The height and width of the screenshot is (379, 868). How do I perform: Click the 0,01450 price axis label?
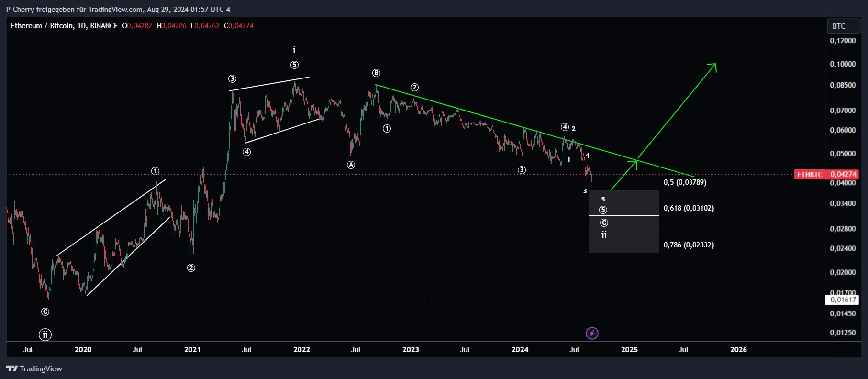coord(843,313)
